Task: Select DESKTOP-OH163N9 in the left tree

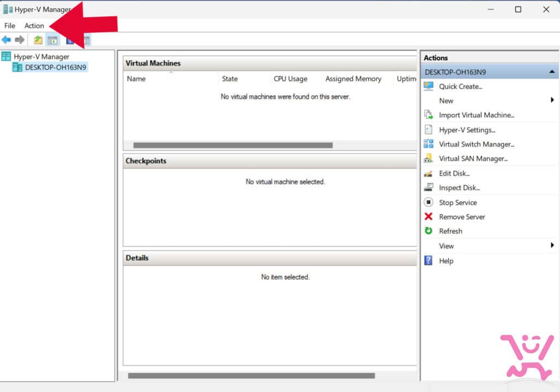Action: tap(55, 67)
